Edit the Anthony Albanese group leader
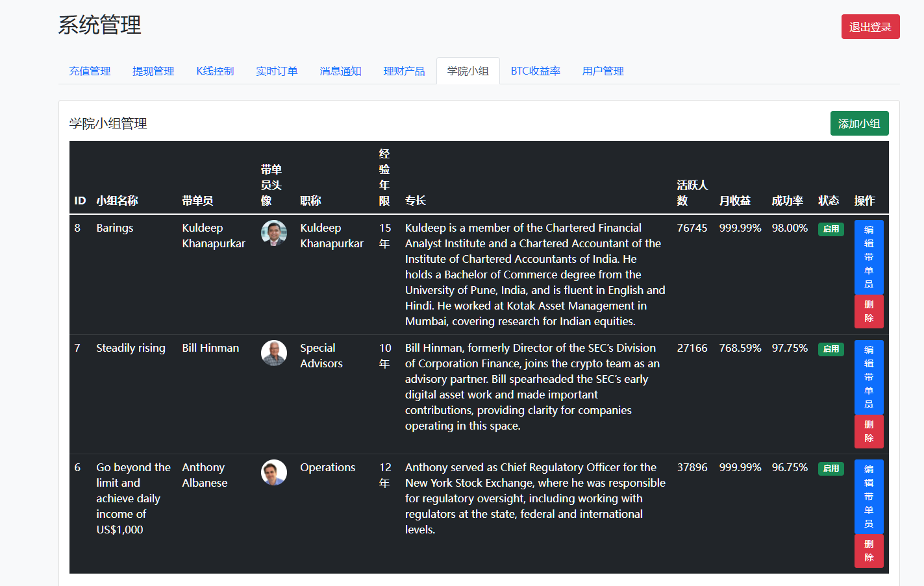The image size is (924, 586). point(869,496)
